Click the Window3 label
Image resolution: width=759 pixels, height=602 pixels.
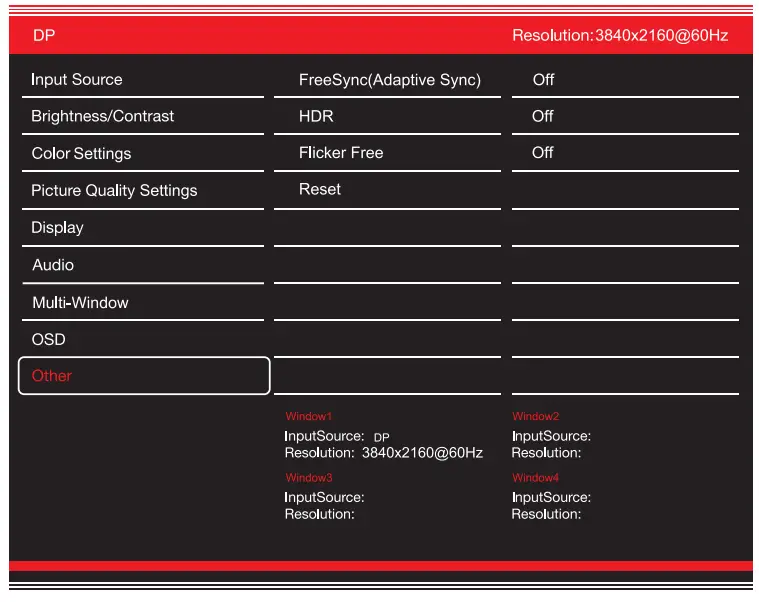(308, 478)
